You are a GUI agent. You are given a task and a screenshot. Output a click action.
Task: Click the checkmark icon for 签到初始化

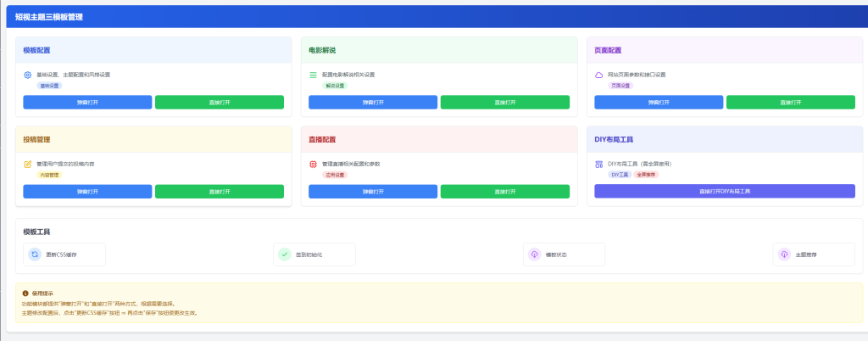pos(285,254)
